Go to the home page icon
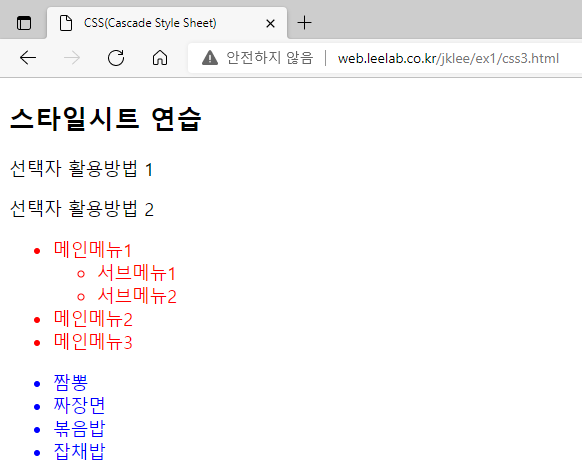582x472 pixels. [160, 58]
